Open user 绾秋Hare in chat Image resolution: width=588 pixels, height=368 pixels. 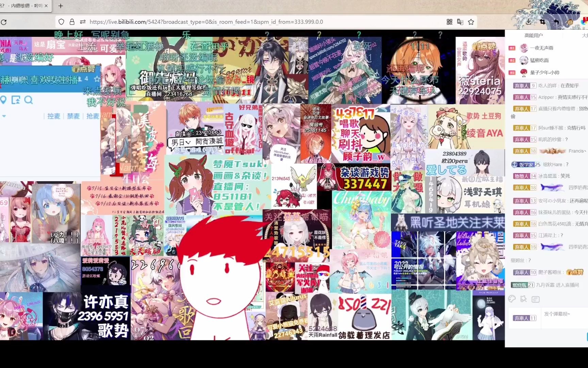[552, 165]
